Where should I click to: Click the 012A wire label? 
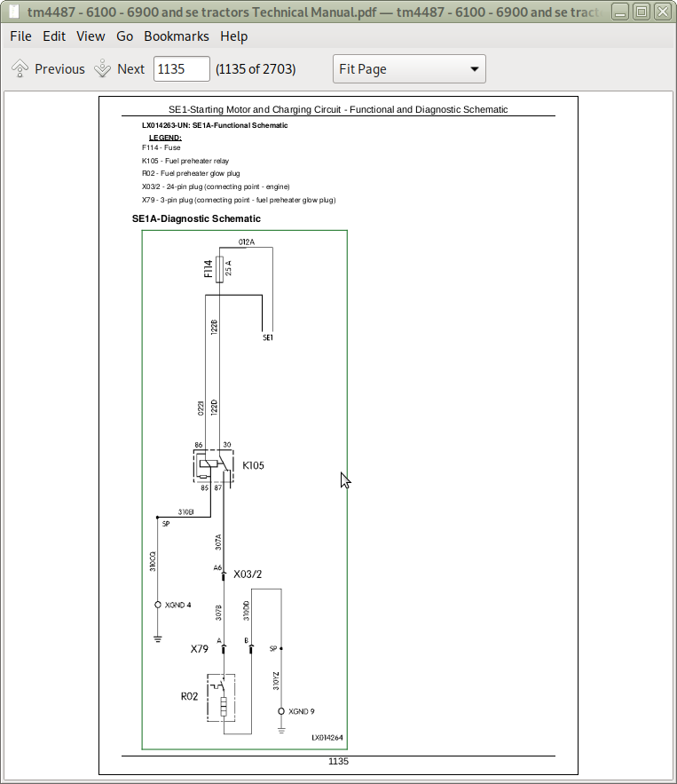click(x=247, y=242)
